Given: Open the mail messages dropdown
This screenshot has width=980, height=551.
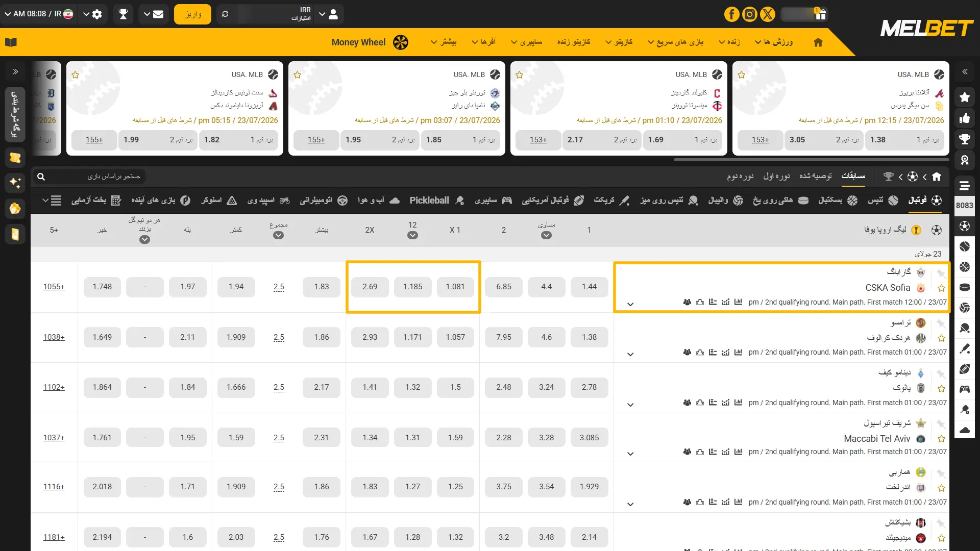Looking at the screenshot, I should [154, 14].
